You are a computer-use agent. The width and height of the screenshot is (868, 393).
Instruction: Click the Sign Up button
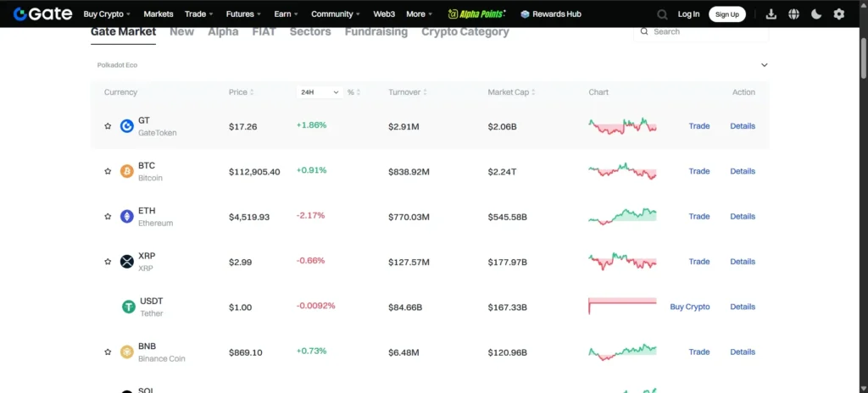tap(726, 14)
